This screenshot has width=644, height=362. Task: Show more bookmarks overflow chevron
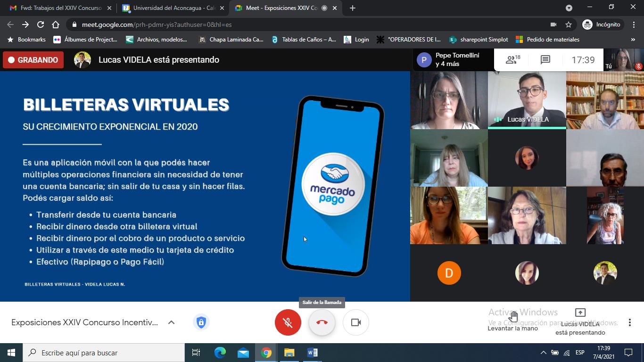click(633, 40)
